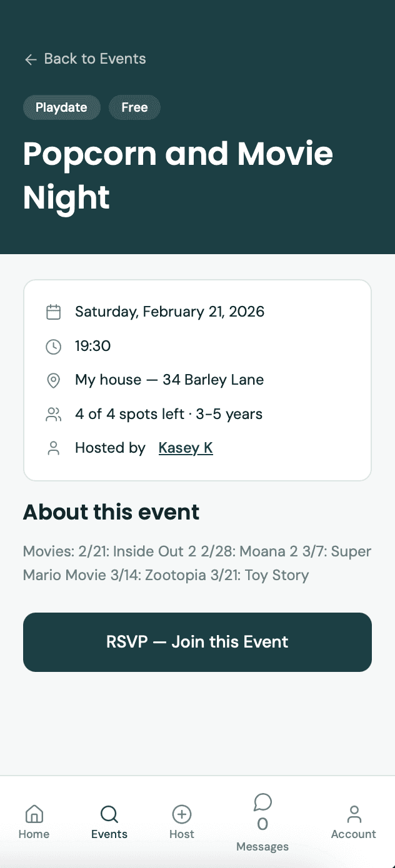Go Back to Events

coord(94,59)
